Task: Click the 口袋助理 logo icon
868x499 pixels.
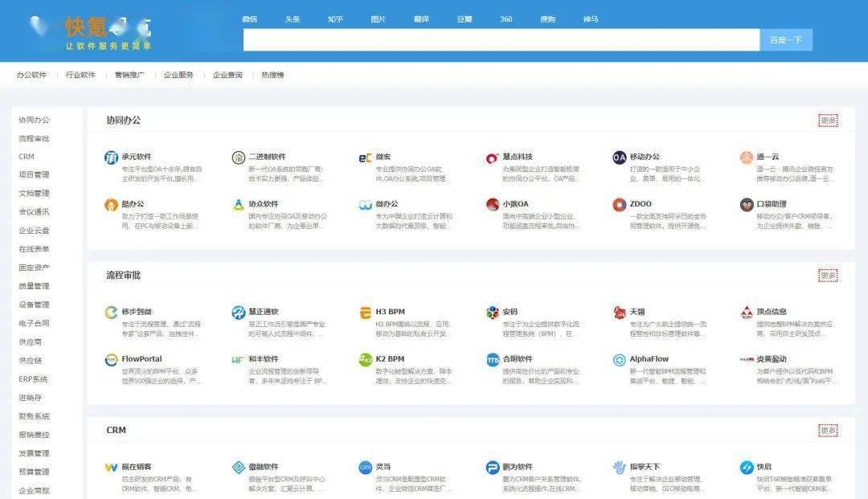Action: coord(747,205)
